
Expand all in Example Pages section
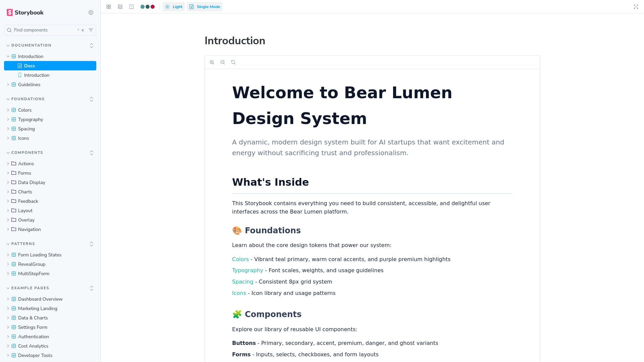(92, 288)
